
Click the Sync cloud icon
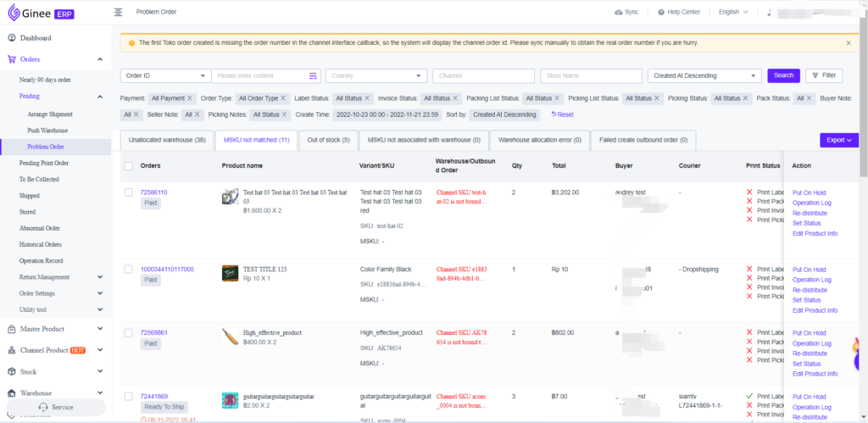(x=618, y=12)
